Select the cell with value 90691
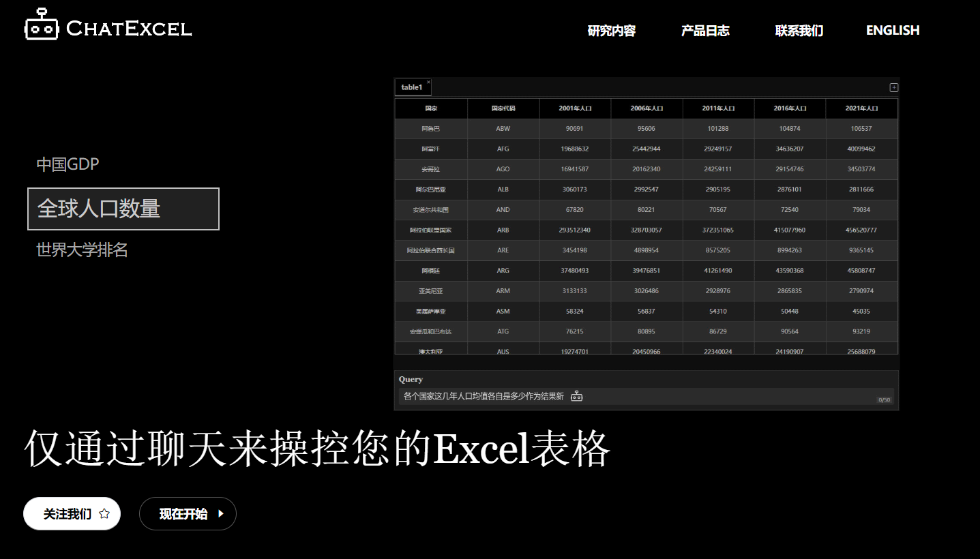The width and height of the screenshot is (980, 559). [575, 129]
